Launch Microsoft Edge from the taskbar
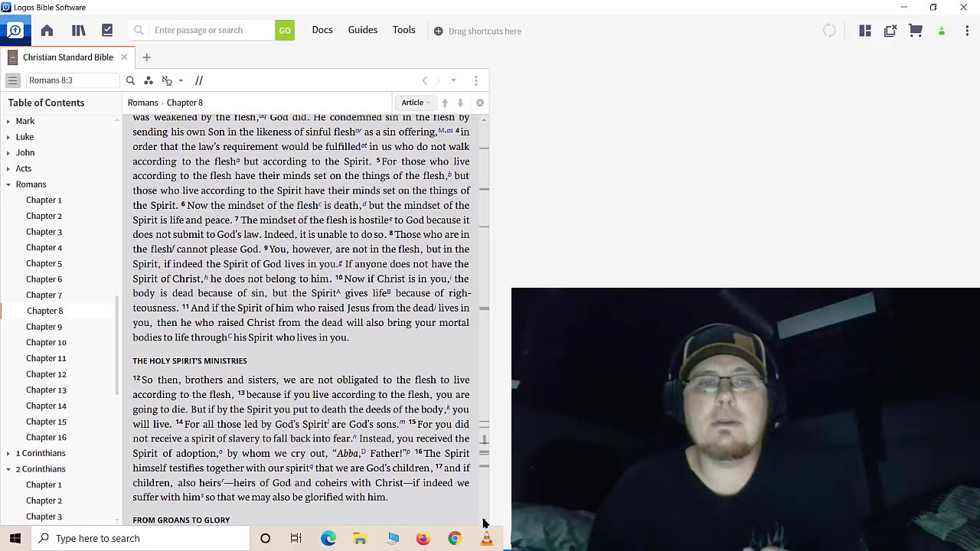 point(328,538)
